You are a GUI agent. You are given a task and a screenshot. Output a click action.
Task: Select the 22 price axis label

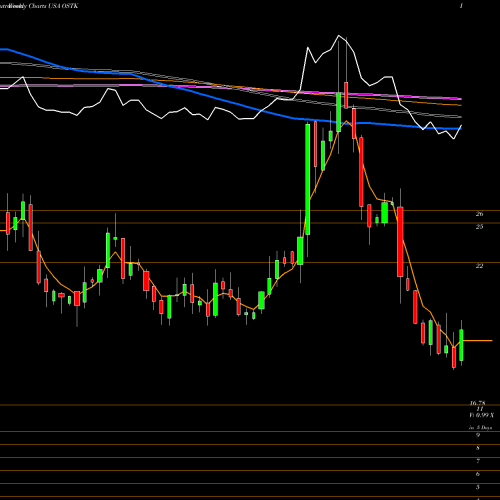pos(479,266)
